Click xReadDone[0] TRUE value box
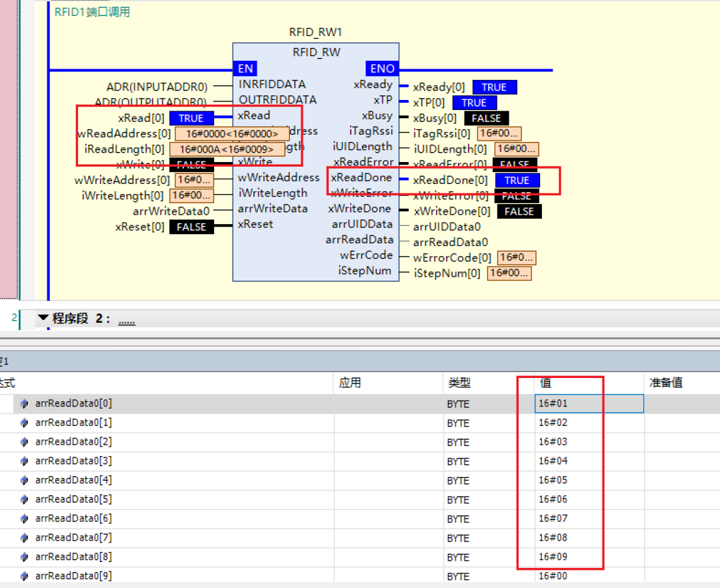Screen dimensions: 720x588 click(517, 181)
